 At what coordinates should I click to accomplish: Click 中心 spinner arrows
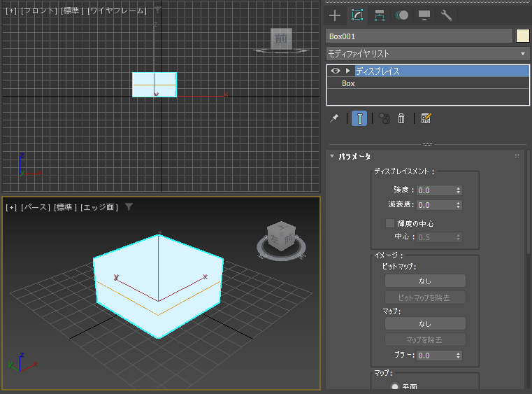(x=459, y=237)
